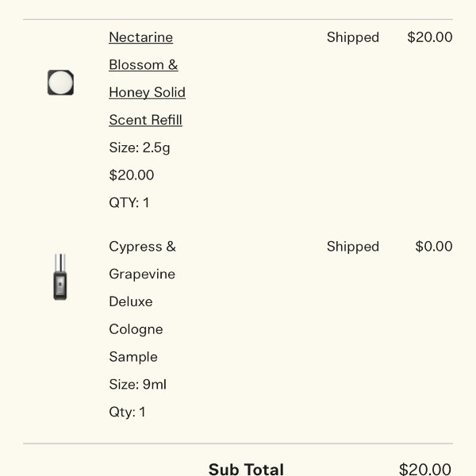Viewport: 476px width, 476px height.
Task: Click the QTY: 1 text under Nectarine refill
Action: [129, 203]
